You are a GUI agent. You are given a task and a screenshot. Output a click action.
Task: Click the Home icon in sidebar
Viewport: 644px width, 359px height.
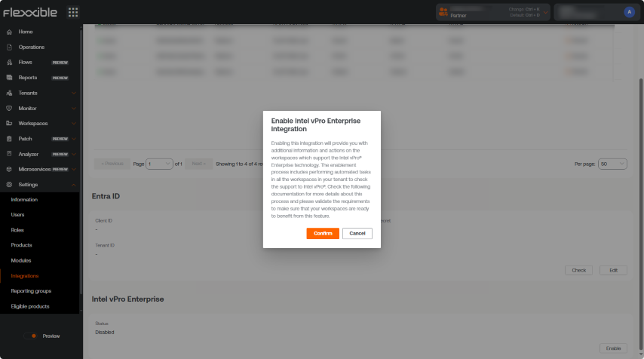pos(10,32)
